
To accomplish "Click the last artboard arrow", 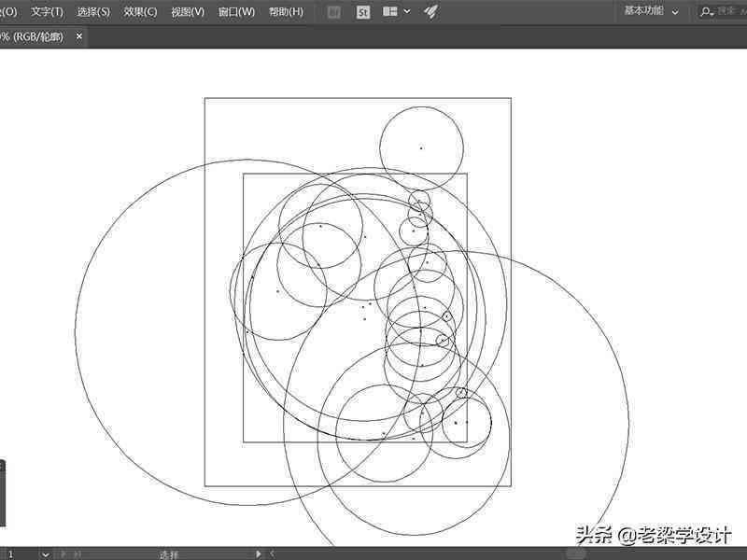I will point(77,554).
